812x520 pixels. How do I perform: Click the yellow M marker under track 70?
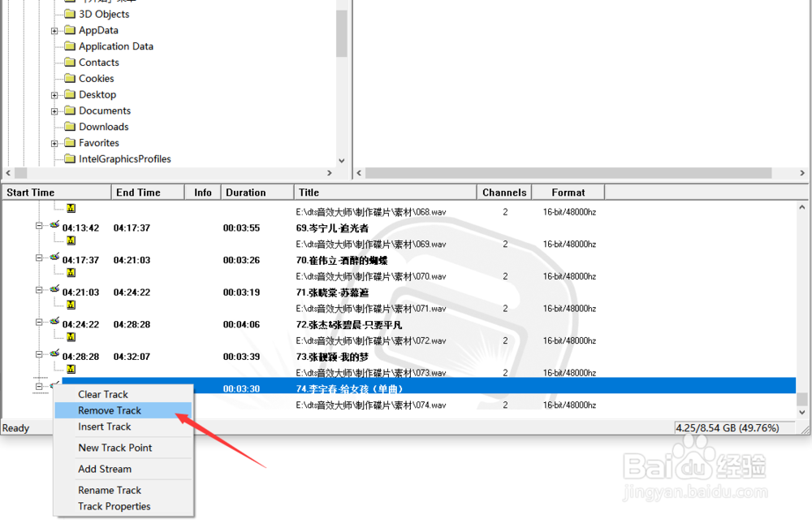(x=71, y=272)
